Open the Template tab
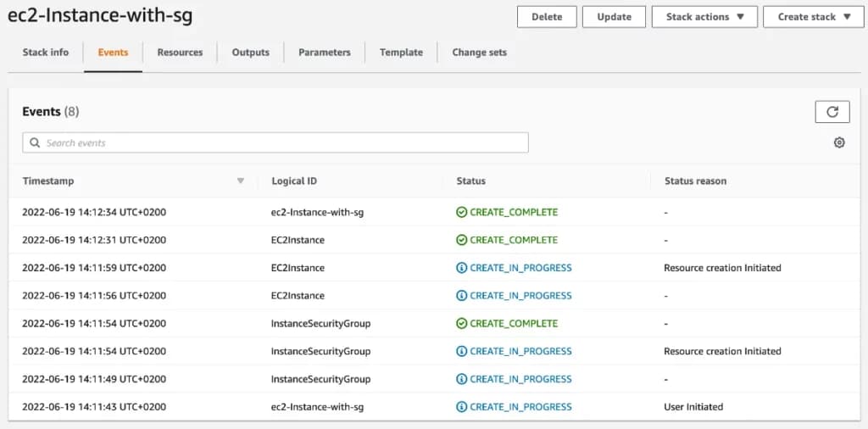Screen dimensions: 868x429 pyautogui.click(x=401, y=53)
